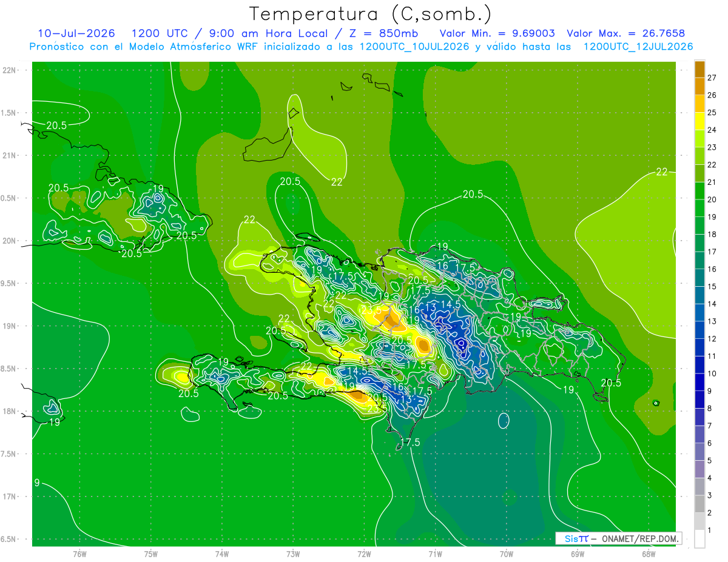
Task: Select the pressure level "Z = 850mb"
Action: (x=383, y=33)
